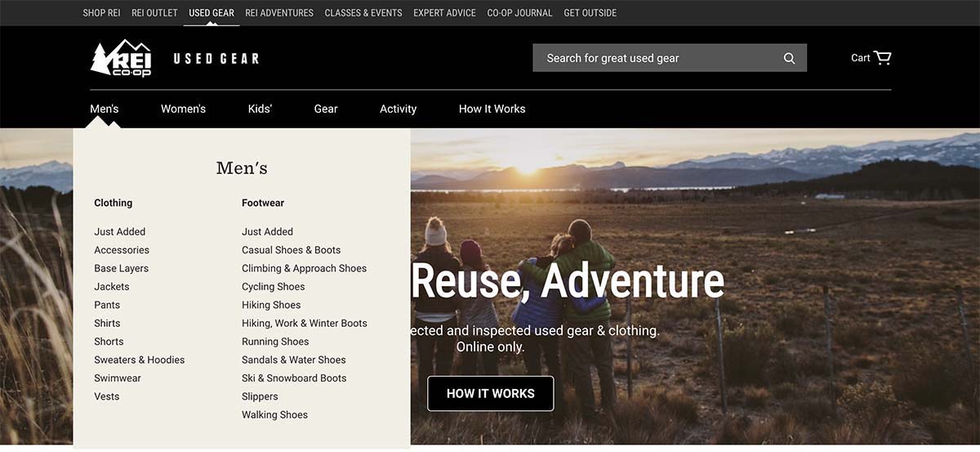Focus the used gear search field
The width and height of the screenshot is (980, 452).
[670, 58]
